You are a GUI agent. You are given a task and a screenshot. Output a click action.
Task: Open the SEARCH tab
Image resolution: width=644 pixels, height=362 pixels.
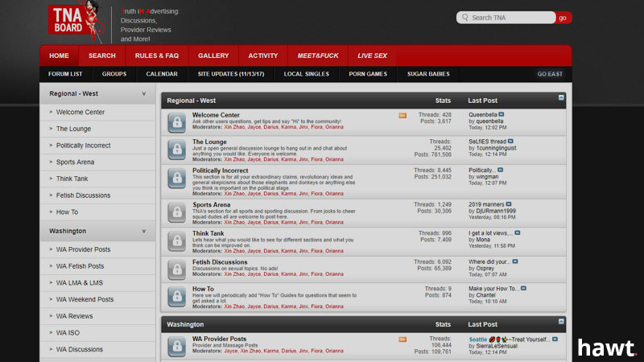coord(102,56)
